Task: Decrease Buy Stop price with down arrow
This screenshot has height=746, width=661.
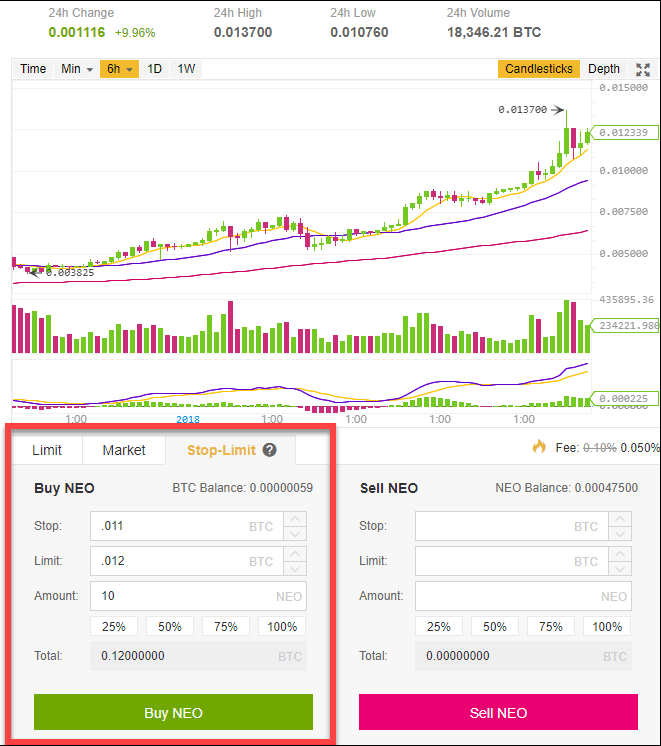Action: point(295,533)
